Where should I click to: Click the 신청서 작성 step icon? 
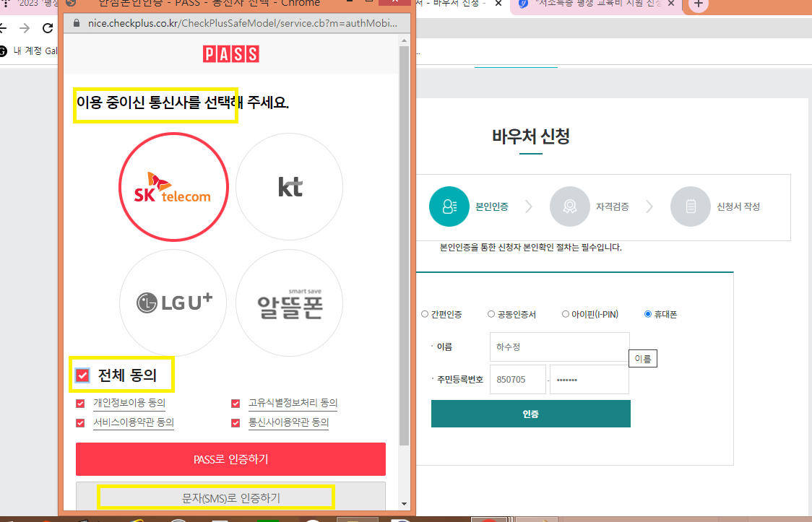click(691, 206)
